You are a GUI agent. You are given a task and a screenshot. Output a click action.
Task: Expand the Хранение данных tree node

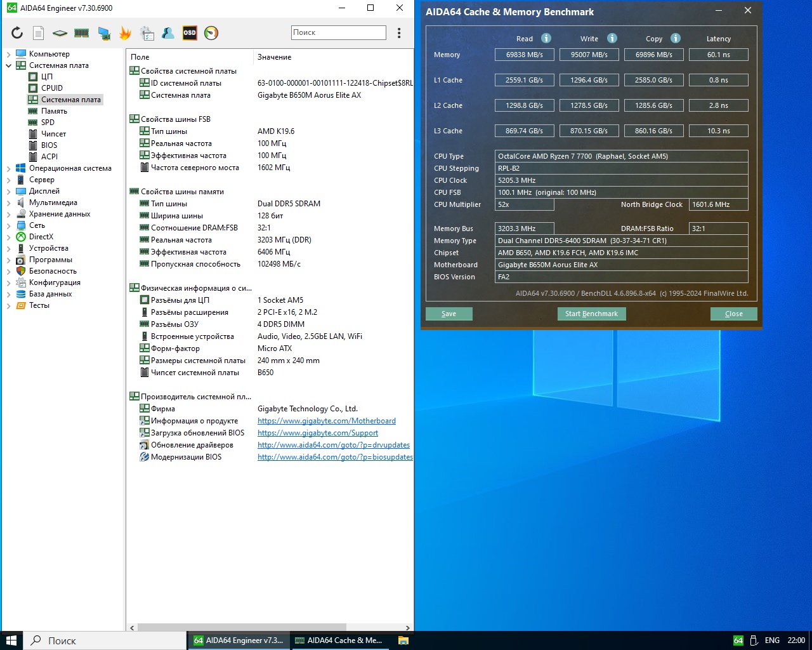point(8,214)
